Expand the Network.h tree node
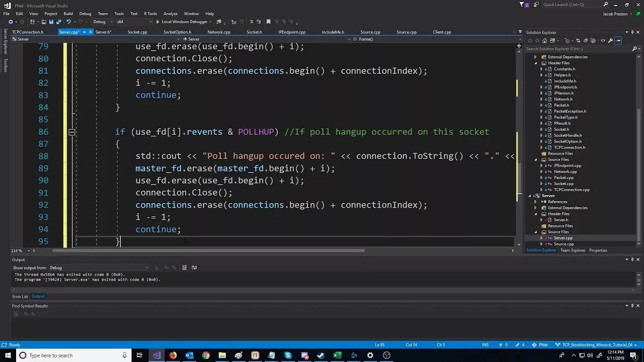The image size is (644, 362). [541, 99]
